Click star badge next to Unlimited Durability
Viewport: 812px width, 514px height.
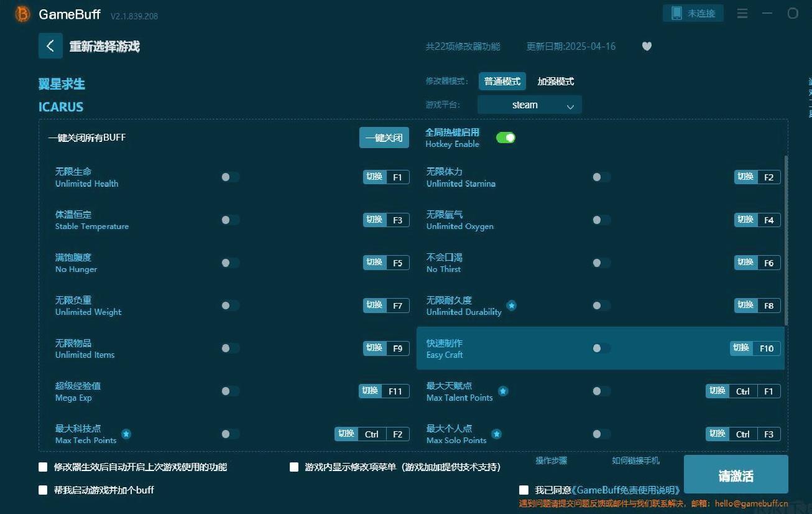[x=511, y=306]
